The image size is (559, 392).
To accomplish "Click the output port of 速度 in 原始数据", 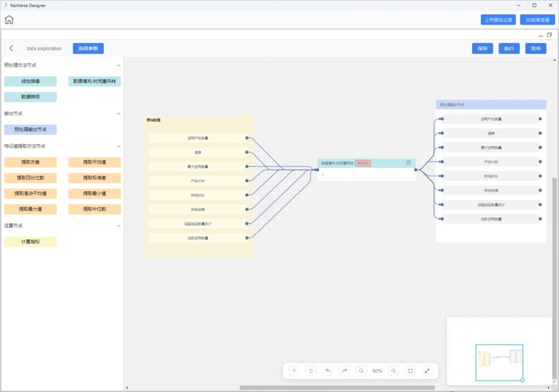I will pyautogui.click(x=247, y=152).
